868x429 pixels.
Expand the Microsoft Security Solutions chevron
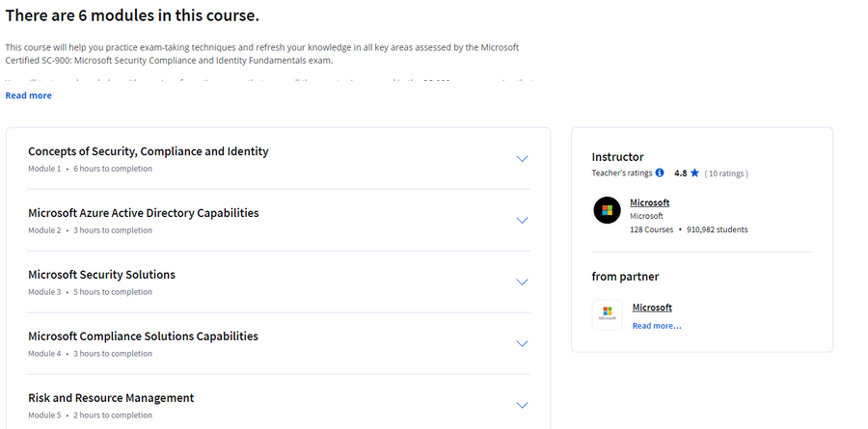(x=522, y=282)
